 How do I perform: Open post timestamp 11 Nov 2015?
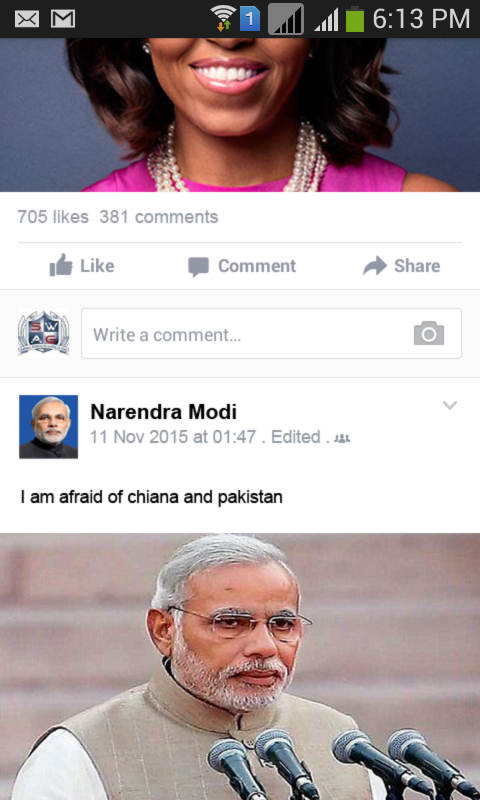[173, 437]
